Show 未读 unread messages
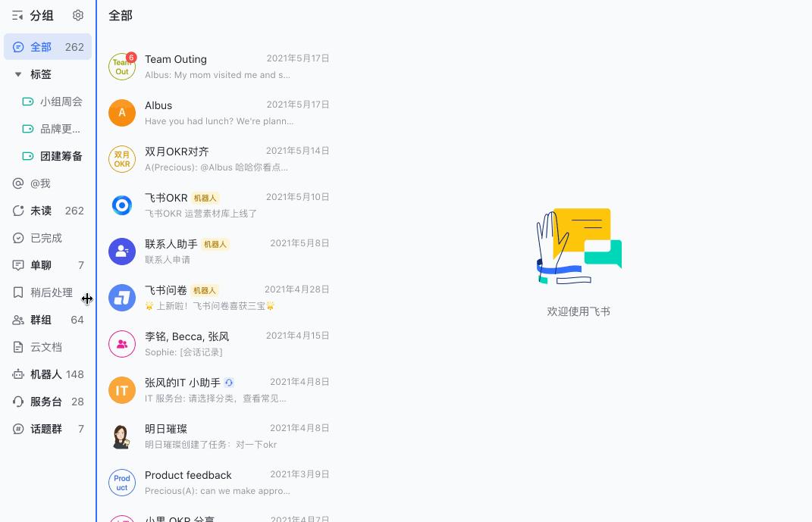Image resolution: width=812 pixels, height=522 pixels. (48, 211)
